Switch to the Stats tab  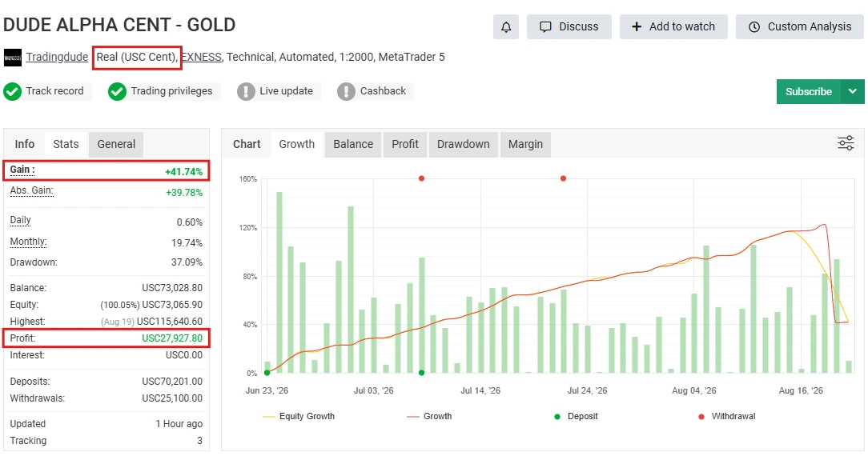[66, 144]
